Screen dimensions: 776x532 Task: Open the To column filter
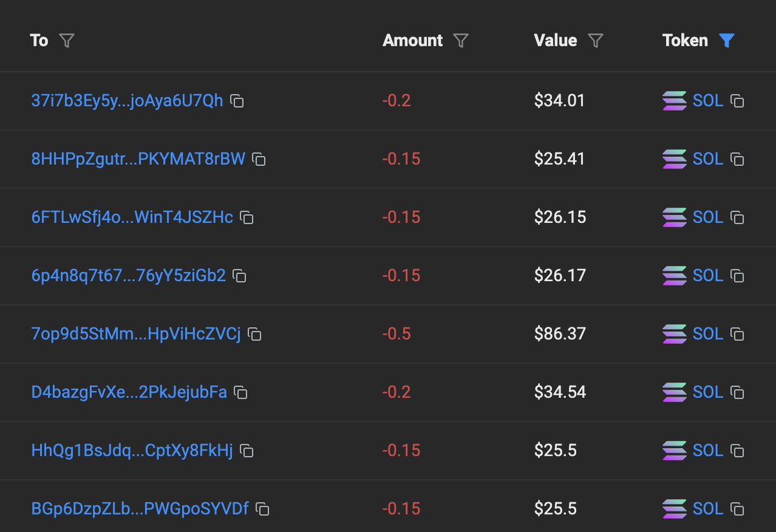point(67,41)
